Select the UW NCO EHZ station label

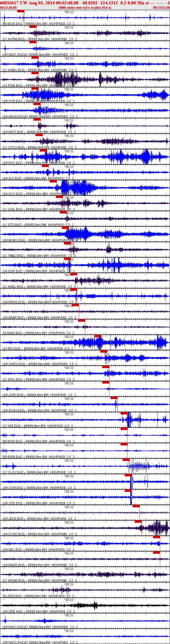[x=39, y=194]
